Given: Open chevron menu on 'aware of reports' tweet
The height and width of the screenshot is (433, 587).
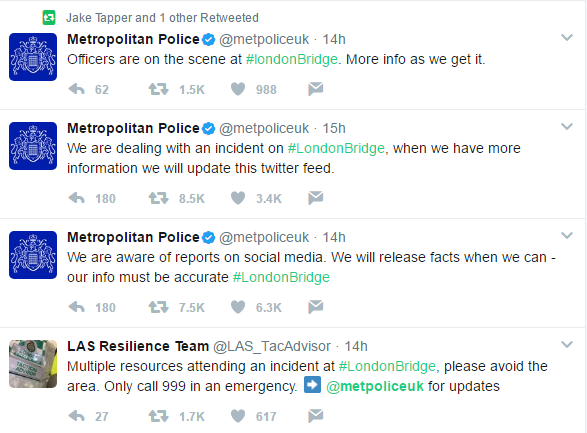Looking at the screenshot, I should pos(567,235).
